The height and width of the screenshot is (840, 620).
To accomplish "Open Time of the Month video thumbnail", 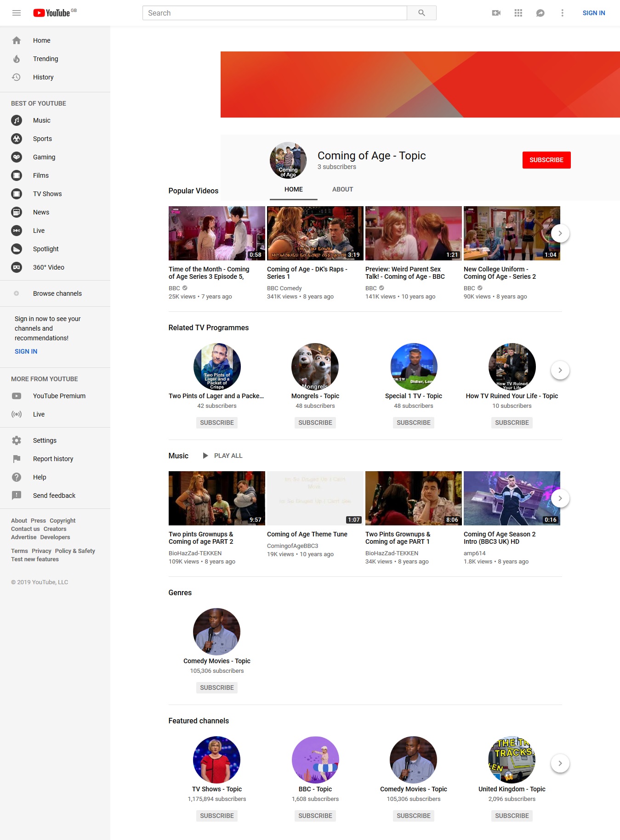I will (x=217, y=233).
